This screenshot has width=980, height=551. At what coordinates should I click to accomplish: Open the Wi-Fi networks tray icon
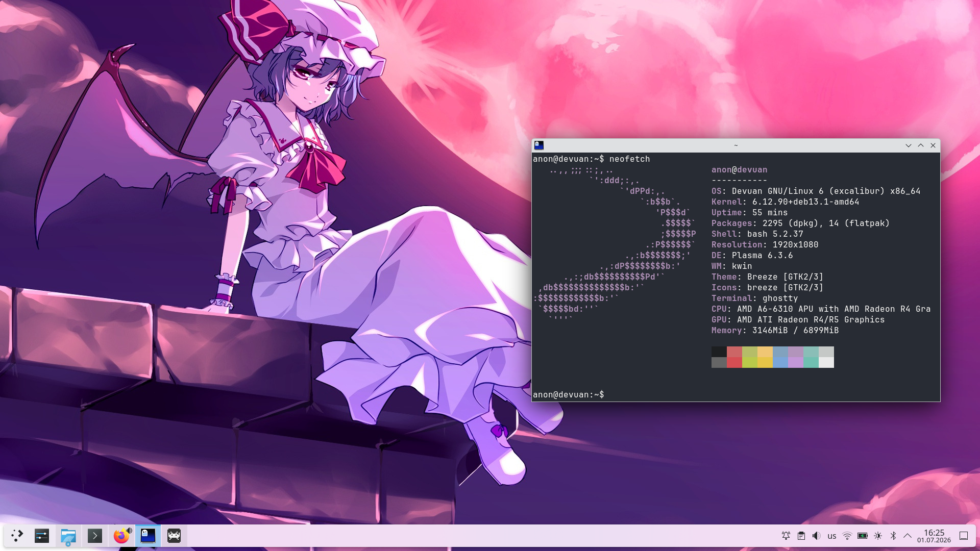847,536
